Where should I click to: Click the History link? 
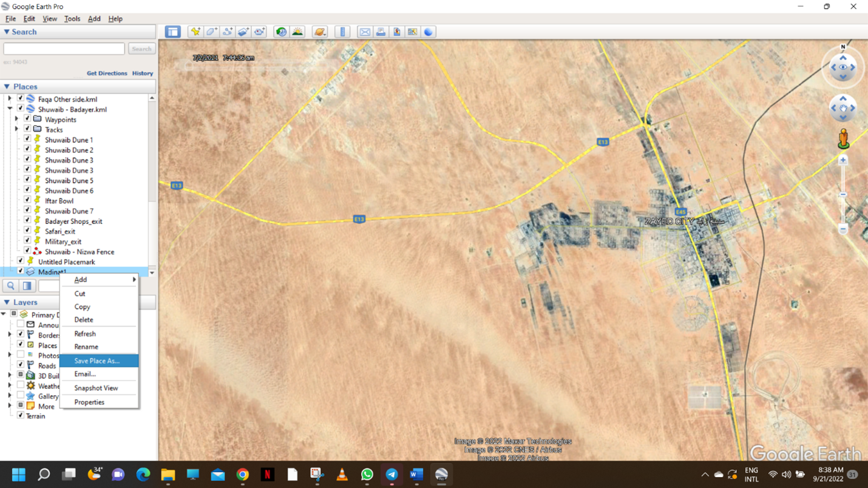pyautogui.click(x=143, y=73)
